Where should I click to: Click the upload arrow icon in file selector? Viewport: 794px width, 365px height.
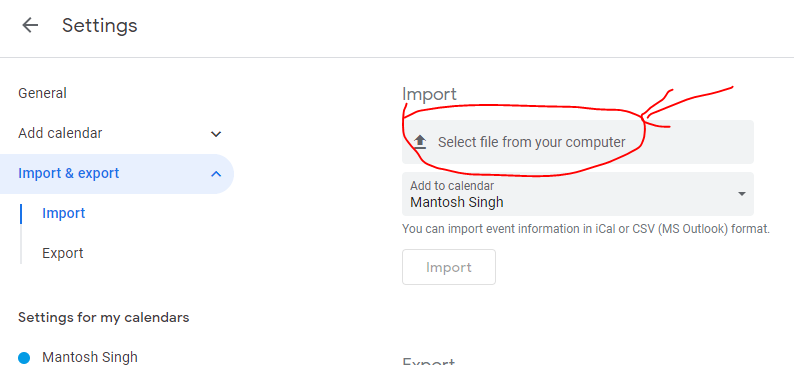[x=419, y=142]
